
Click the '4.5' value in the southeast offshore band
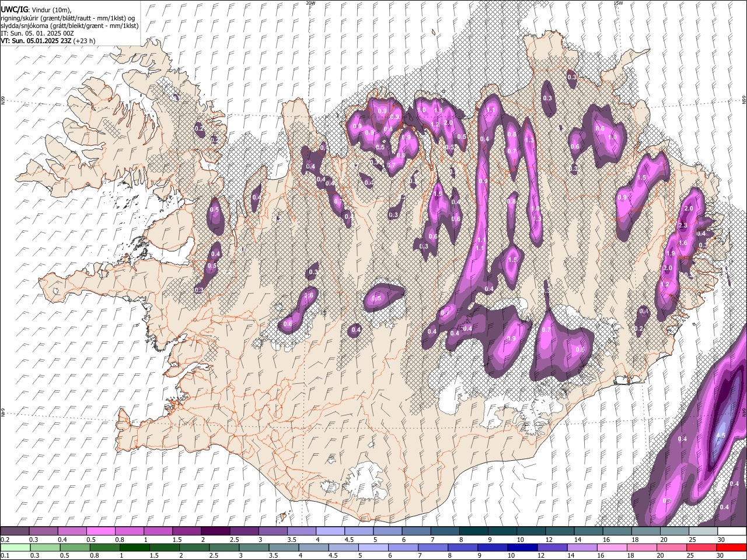point(720,435)
